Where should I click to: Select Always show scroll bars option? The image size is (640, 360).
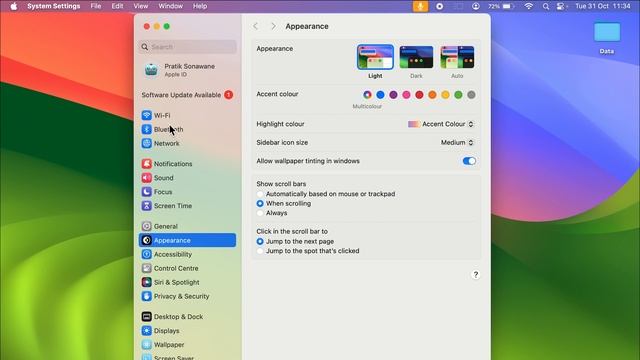tap(260, 213)
